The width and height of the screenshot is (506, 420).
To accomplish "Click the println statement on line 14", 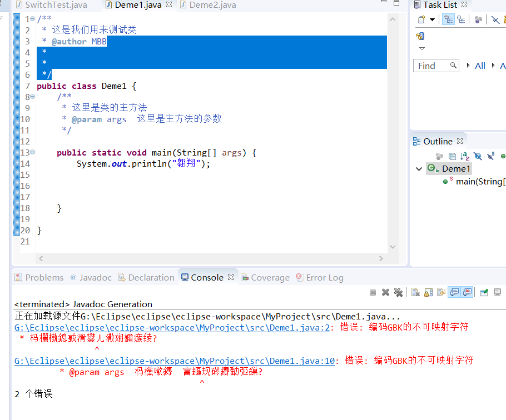I will [x=143, y=163].
